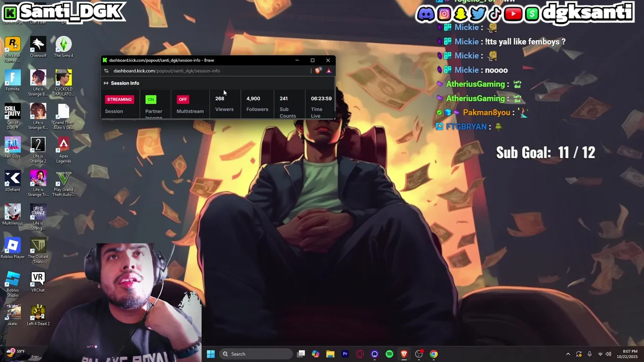Click the Brave Shields lion icon in address bar
The height and width of the screenshot is (362, 644).
tap(317, 71)
